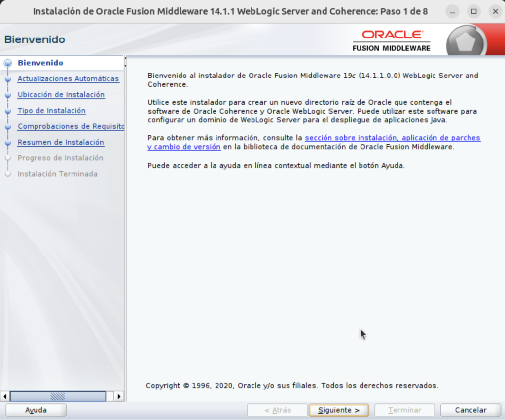The height and width of the screenshot is (420, 505).
Task: Click the step icon next to Actualizaciones Automáticas
Action: (x=8, y=79)
